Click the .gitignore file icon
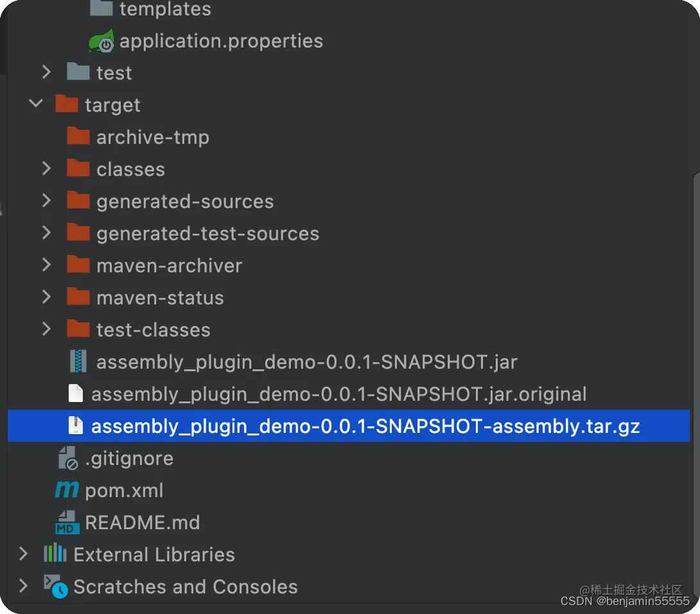 [x=68, y=458]
